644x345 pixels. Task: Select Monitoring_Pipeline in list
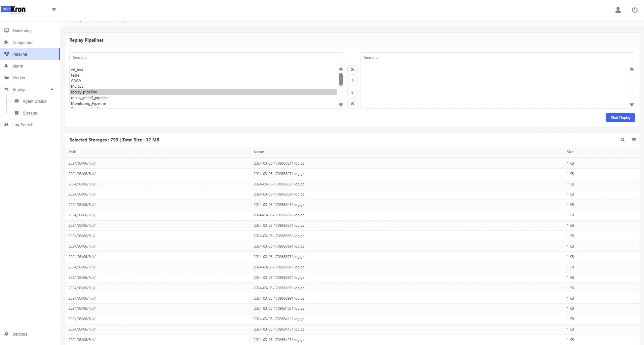coord(203,103)
